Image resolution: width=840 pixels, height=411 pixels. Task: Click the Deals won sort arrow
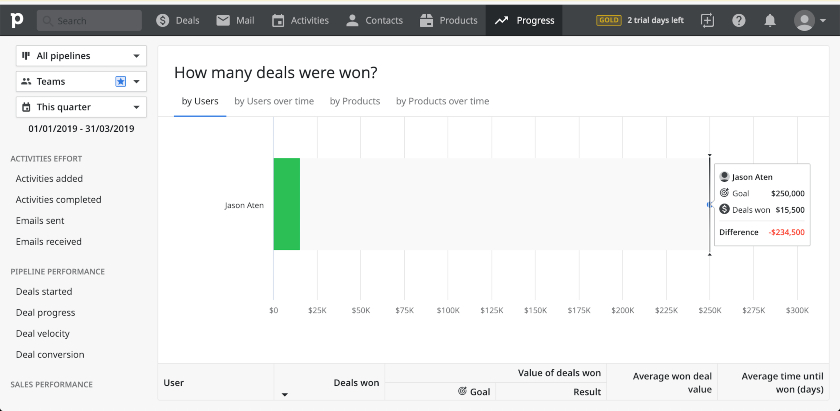[x=285, y=395]
